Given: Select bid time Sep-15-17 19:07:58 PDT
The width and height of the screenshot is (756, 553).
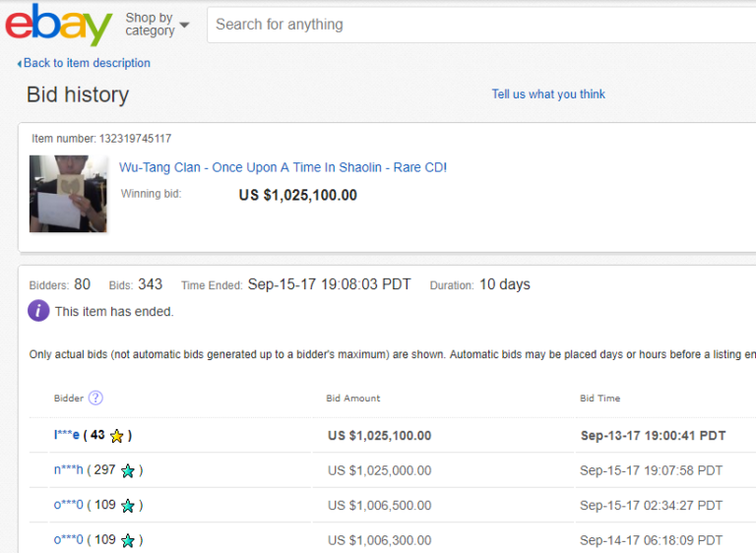Looking at the screenshot, I should tap(651, 470).
